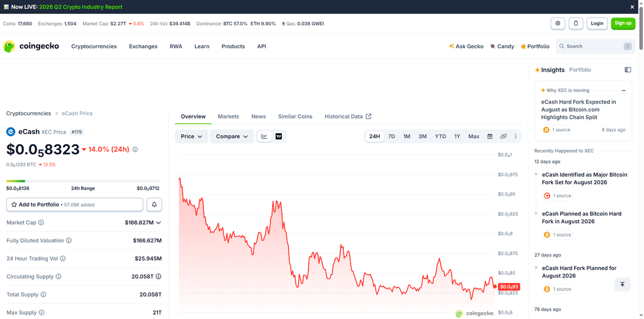Click the CoinGecko logo
Screen dimensions: 644x319
31,46
